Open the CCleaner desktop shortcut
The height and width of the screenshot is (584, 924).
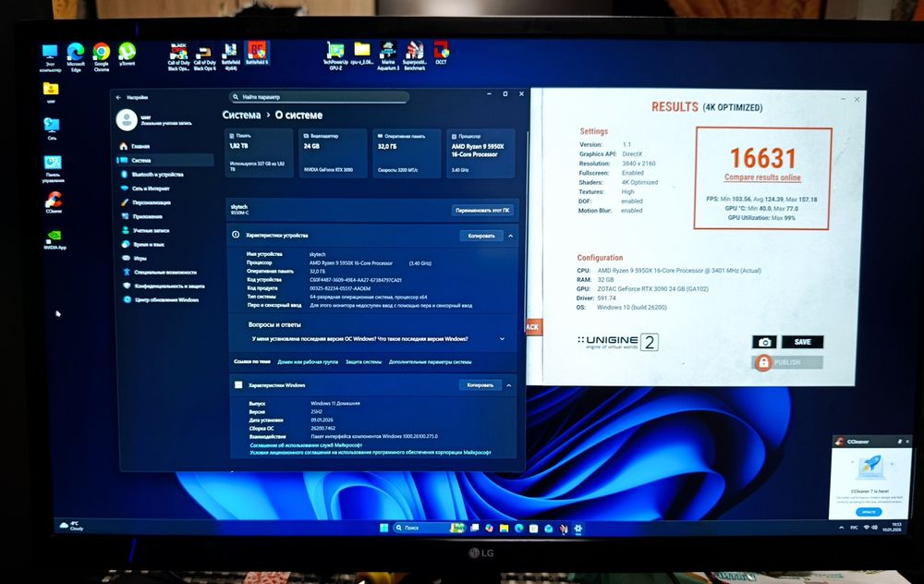[x=54, y=202]
